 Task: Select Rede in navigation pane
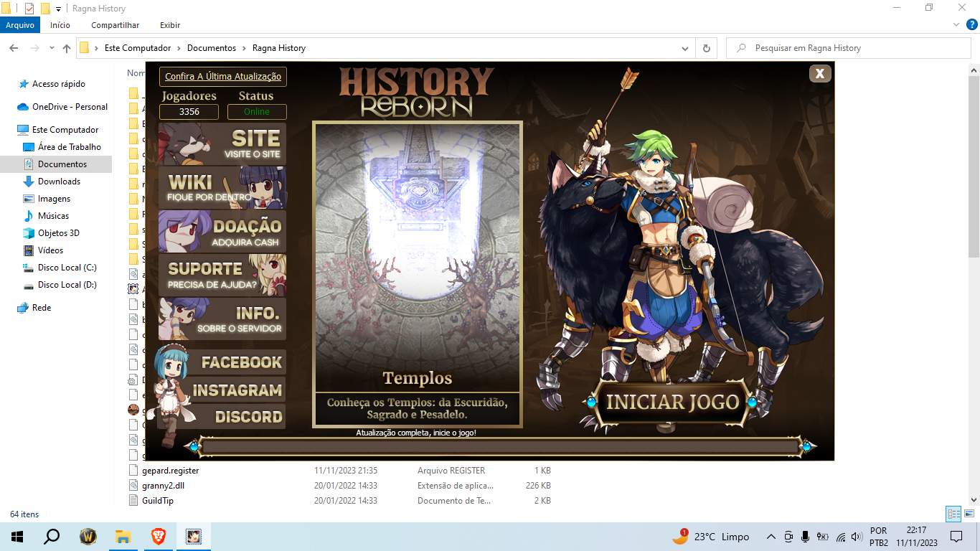click(x=42, y=308)
